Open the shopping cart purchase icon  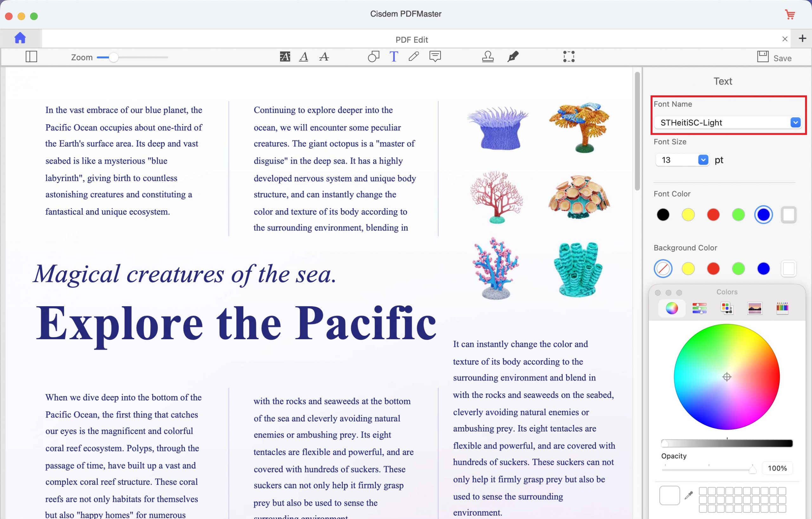pos(790,15)
